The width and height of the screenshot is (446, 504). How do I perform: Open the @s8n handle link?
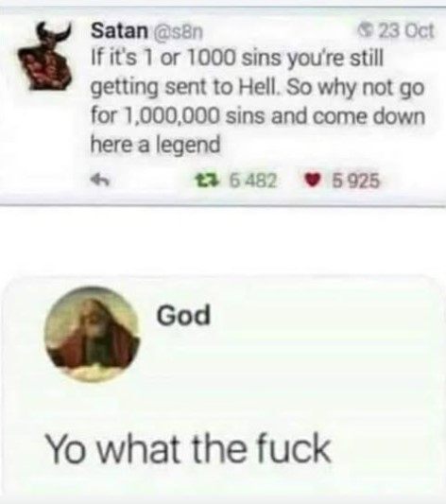(x=176, y=31)
